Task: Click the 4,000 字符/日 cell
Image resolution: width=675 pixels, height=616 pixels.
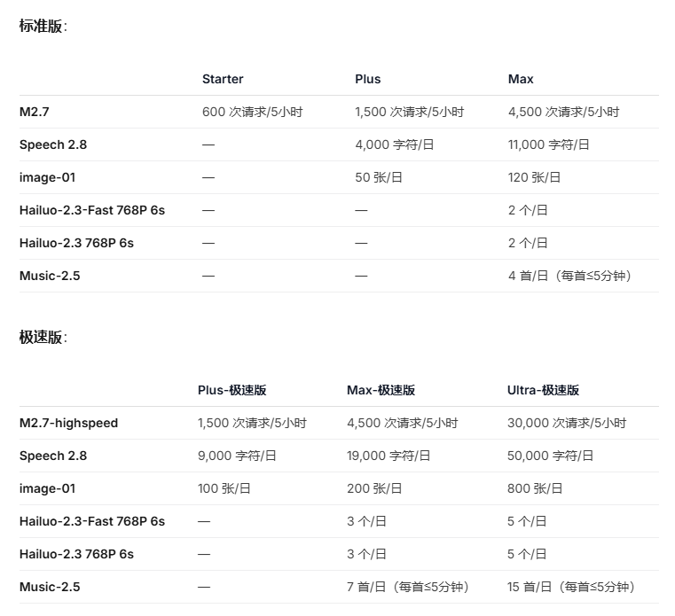Action: [396, 145]
